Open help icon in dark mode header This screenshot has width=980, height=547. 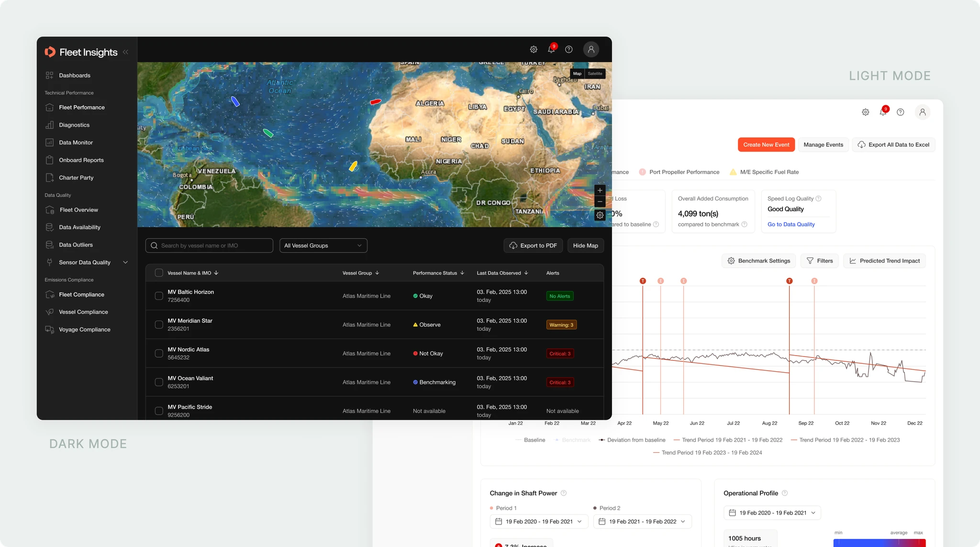tap(569, 49)
